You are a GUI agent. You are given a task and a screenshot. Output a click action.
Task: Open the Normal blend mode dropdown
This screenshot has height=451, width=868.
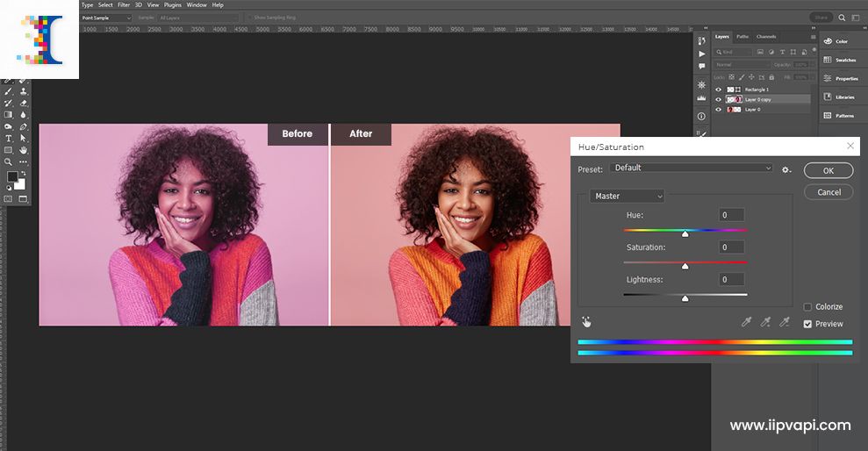pyautogui.click(x=741, y=65)
